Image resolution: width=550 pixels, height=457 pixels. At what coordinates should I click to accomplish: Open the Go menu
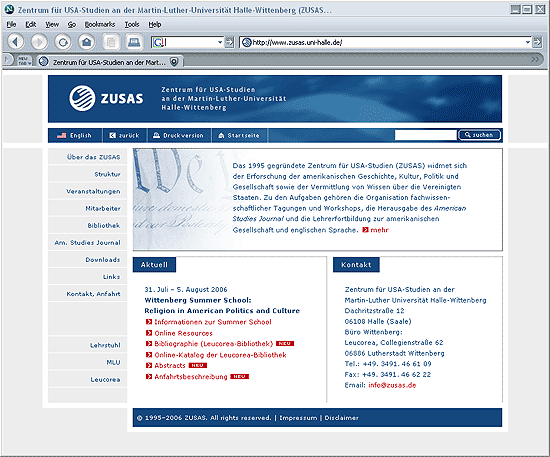point(72,24)
